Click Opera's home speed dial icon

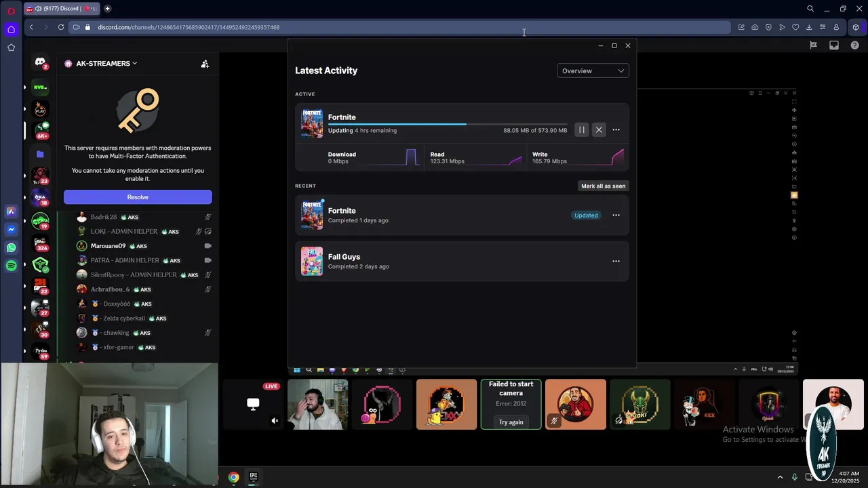[11, 29]
